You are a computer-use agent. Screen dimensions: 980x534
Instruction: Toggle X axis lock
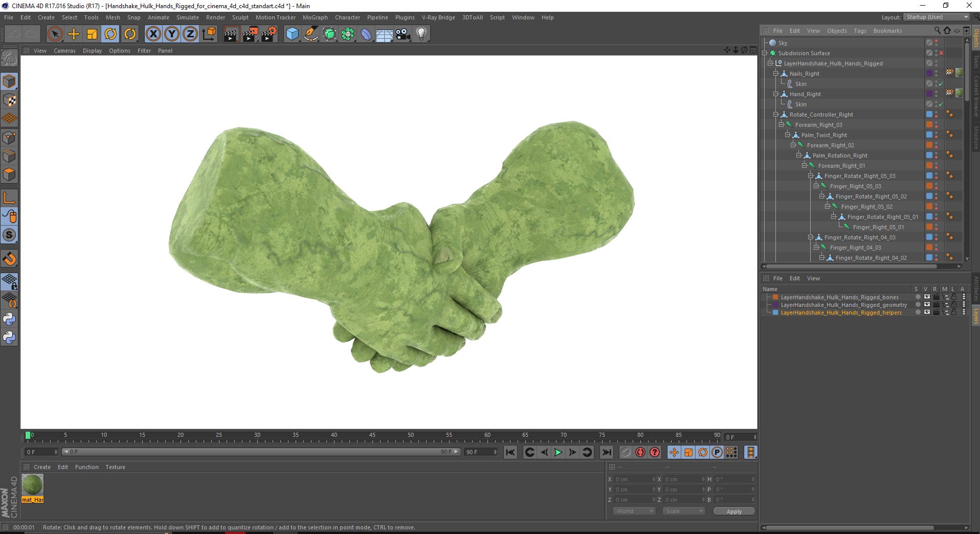point(153,34)
